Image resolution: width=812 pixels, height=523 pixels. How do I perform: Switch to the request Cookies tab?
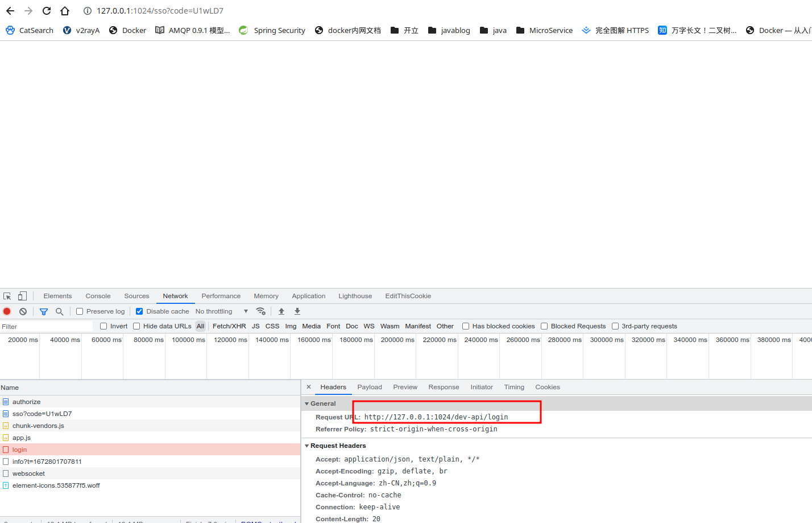548,387
